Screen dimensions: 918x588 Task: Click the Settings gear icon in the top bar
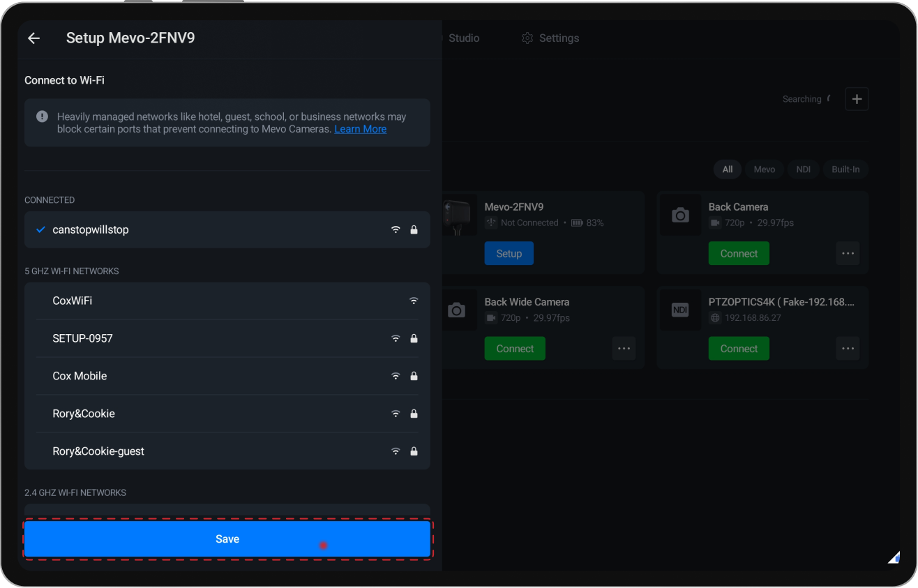coord(527,38)
